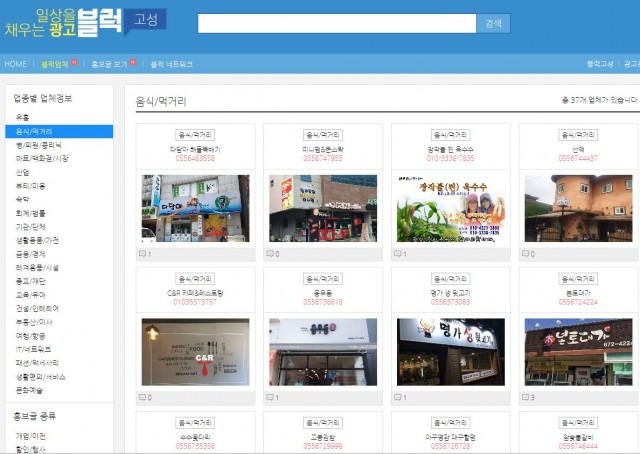The image size is (640, 454).
Task: Select 생활편의/서비스 category in sidebar
Action: pyautogui.click(x=40, y=377)
